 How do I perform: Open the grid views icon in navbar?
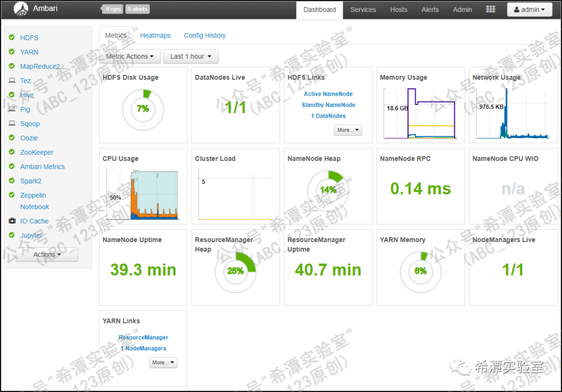click(x=490, y=9)
